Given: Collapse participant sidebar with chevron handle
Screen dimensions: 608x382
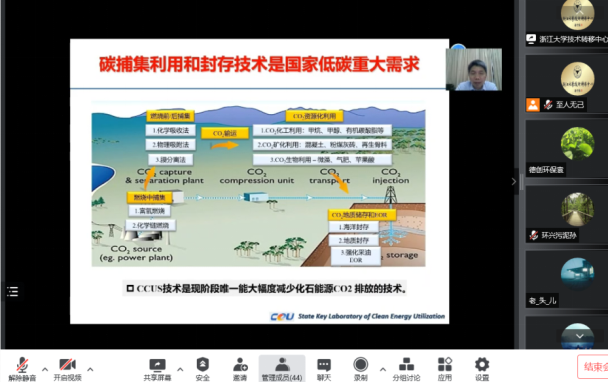Looking at the screenshot, I should [514, 181].
